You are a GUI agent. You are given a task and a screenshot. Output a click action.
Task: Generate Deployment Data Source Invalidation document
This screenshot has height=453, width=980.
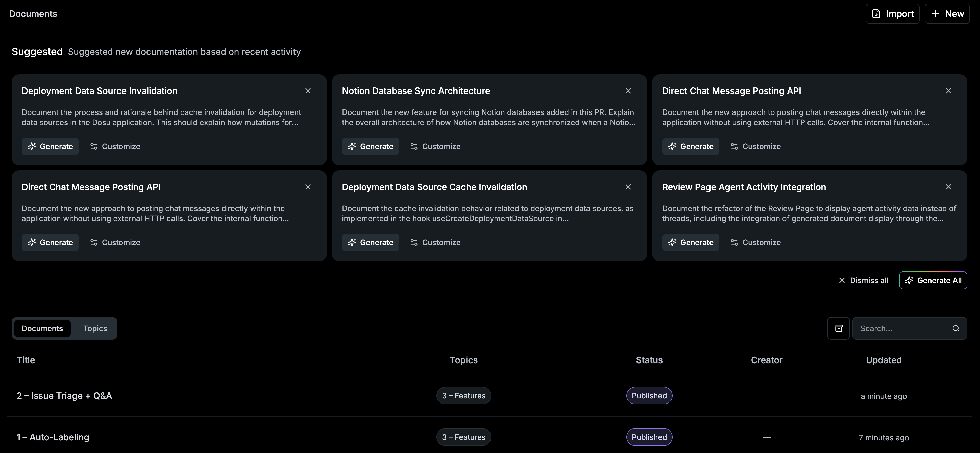(x=50, y=146)
